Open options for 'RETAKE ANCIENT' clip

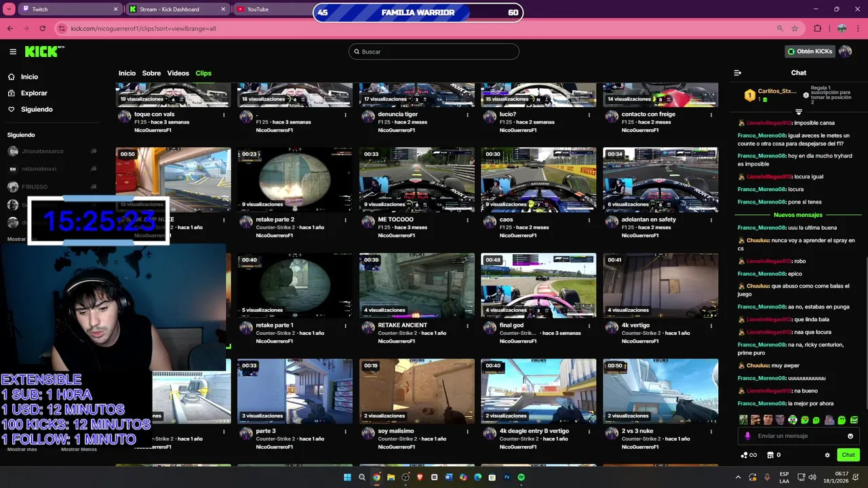468,326
